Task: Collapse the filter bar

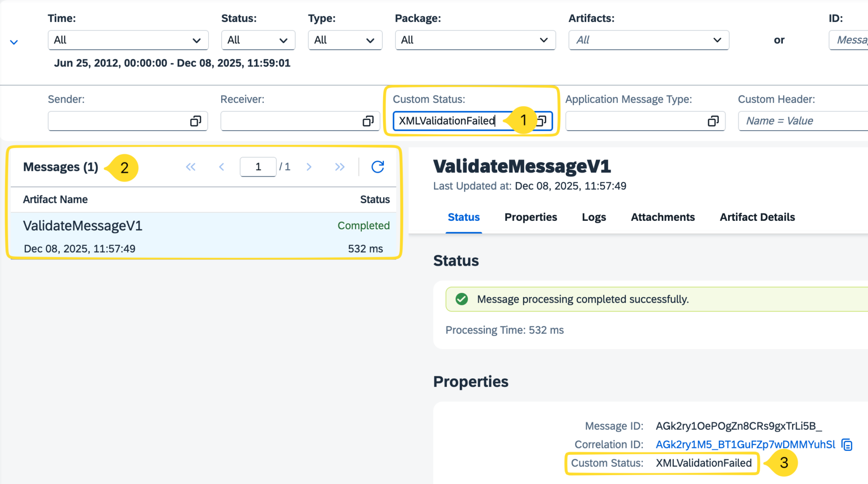Action: click(14, 42)
